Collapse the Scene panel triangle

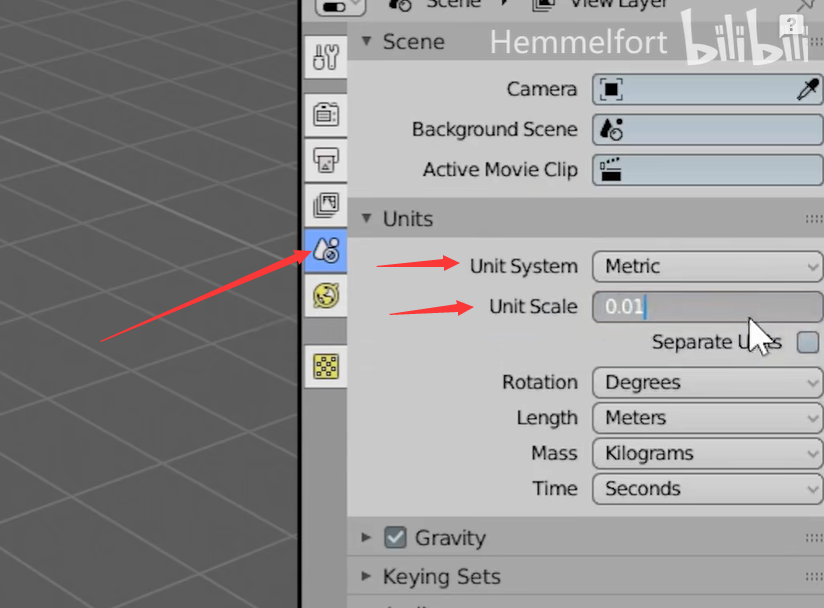point(366,41)
